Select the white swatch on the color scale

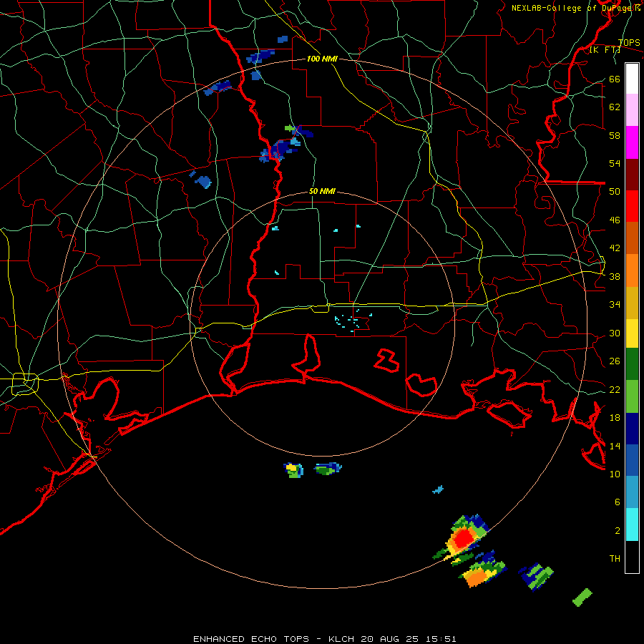[632, 79]
